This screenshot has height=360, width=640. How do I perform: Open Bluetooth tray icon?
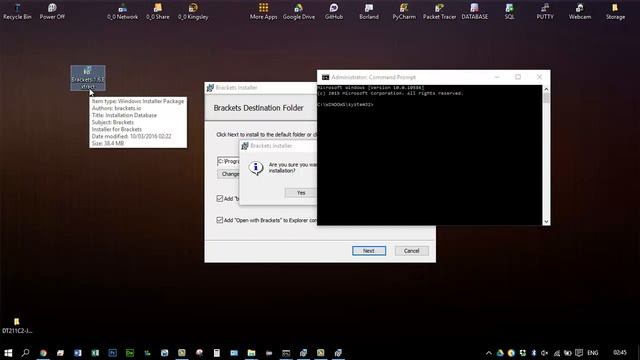click(x=533, y=353)
